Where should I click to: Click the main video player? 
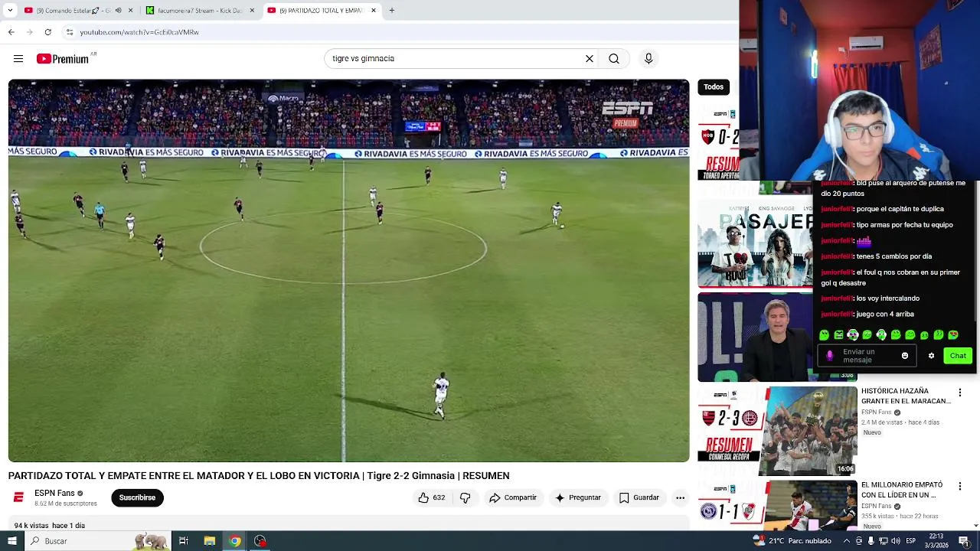click(348, 270)
